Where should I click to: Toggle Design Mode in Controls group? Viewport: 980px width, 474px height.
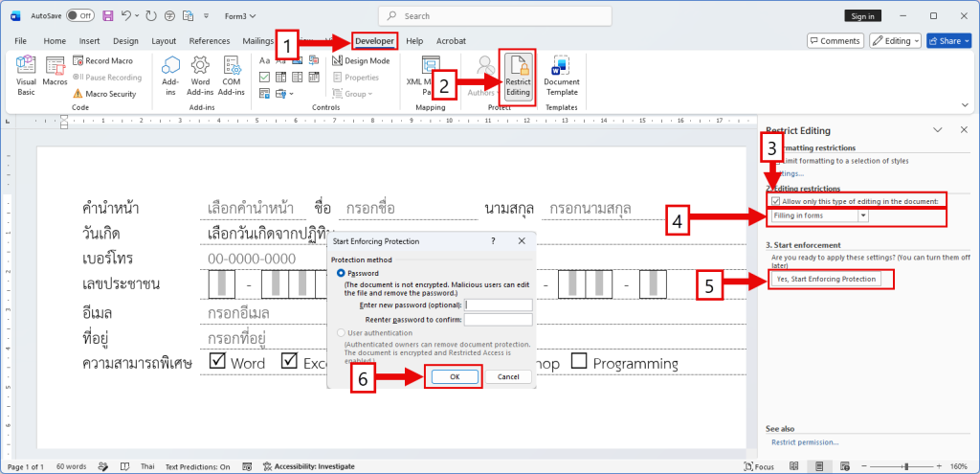click(361, 60)
